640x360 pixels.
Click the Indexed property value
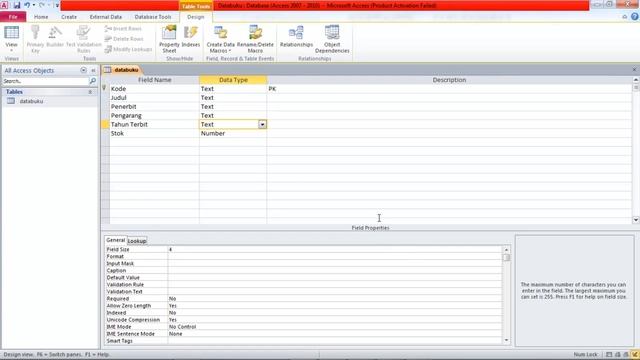pyautogui.click(x=335, y=313)
